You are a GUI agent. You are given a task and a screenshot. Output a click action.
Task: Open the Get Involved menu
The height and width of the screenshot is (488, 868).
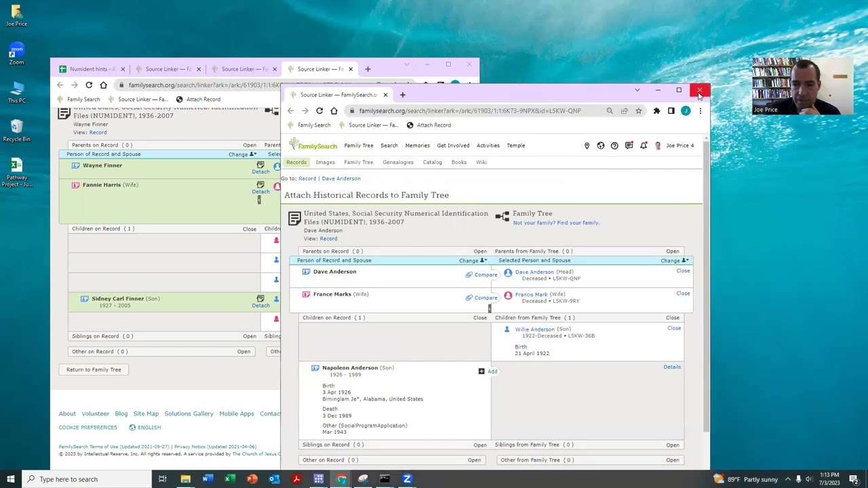(453, 146)
